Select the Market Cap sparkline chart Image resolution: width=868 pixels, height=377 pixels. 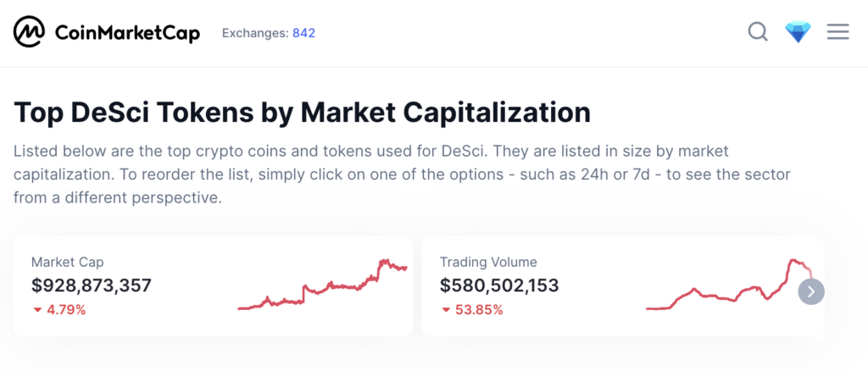click(323, 285)
